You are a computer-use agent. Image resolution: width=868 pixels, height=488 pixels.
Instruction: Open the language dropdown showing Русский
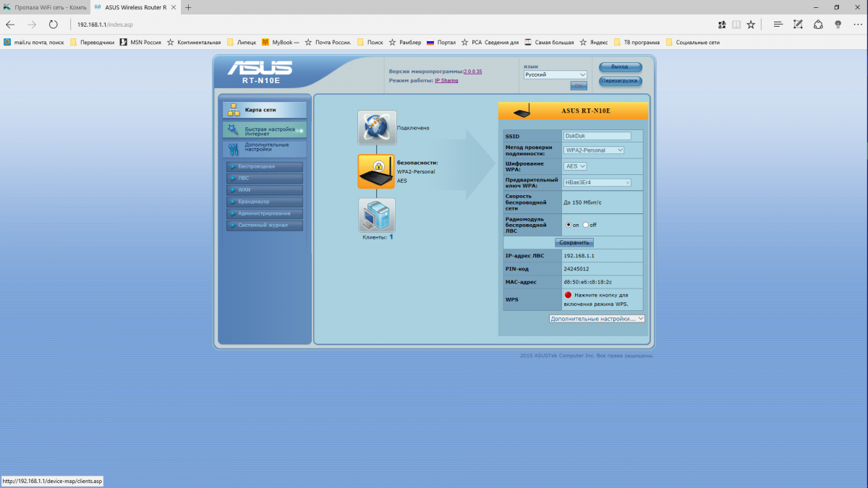click(x=556, y=74)
